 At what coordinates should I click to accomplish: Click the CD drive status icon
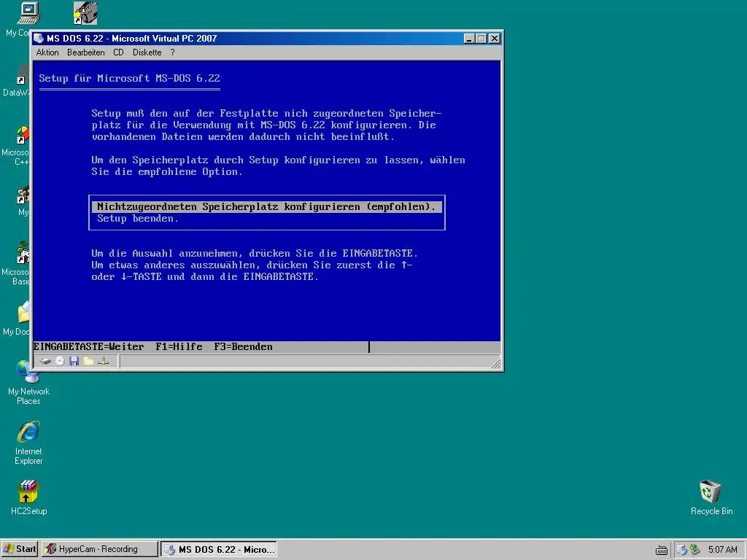(60, 362)
